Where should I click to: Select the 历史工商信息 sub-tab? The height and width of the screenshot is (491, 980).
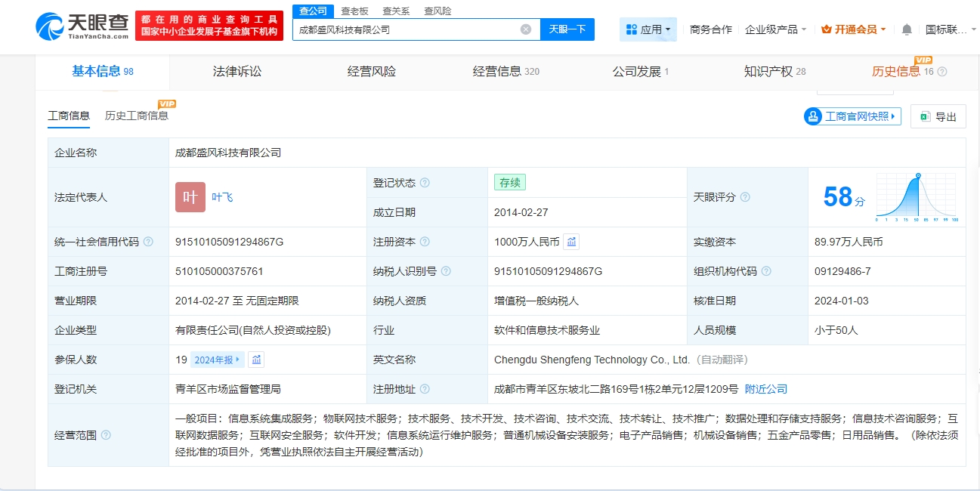click(x=137, y=116)
